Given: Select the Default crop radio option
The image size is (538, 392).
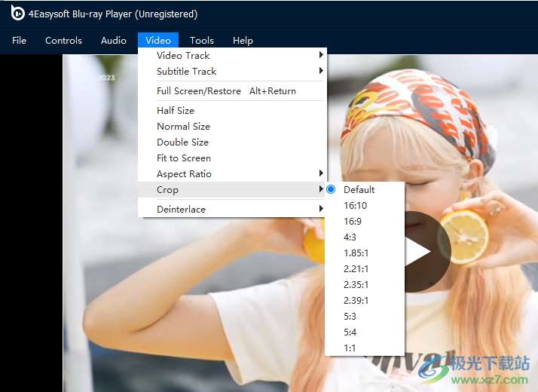Looking at the screenshot, I should coord(365,189).
